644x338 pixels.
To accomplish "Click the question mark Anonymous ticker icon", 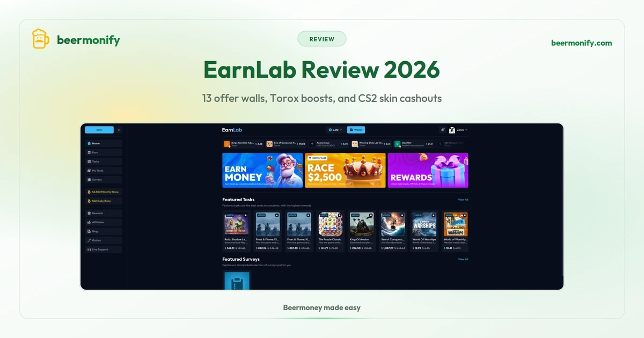I will point(312,144).
